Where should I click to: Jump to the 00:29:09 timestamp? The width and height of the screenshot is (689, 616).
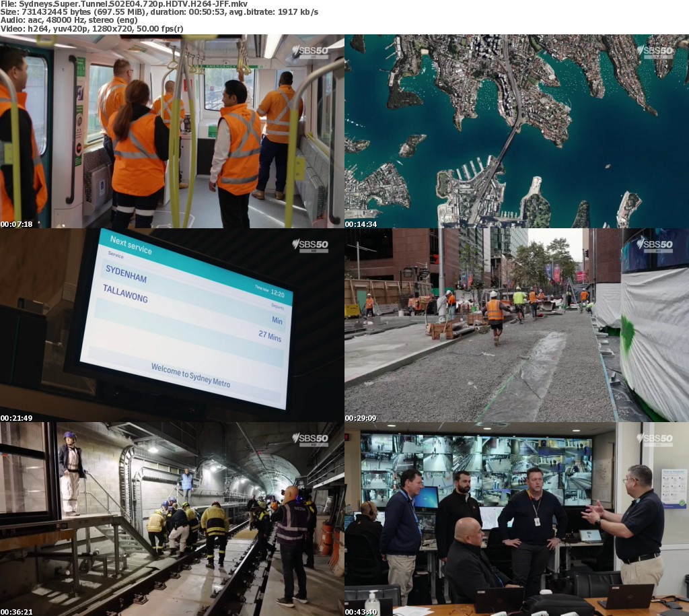[x=361, y=418]
